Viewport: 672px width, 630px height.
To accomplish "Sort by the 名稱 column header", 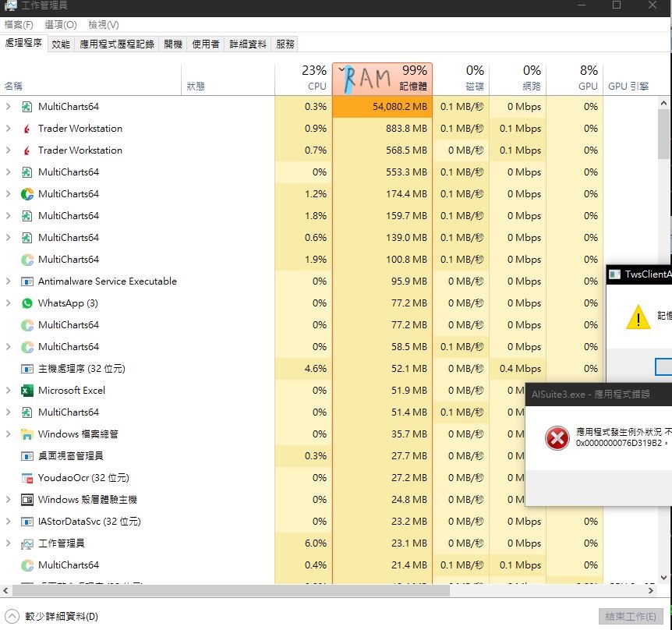I will tap(91, 80).
